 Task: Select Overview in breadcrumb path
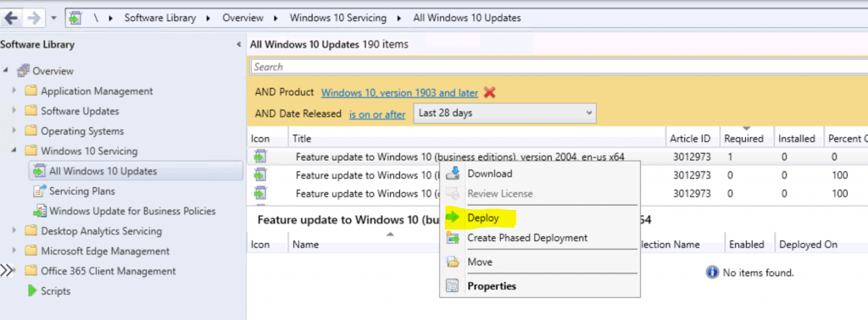click(242, 18)
